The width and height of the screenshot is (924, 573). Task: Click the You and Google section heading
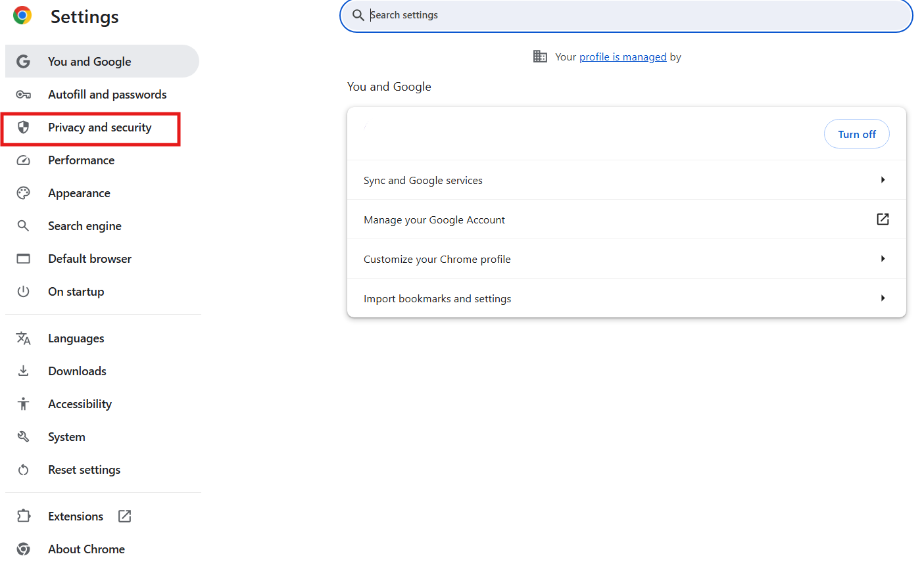pyautogui.click(x=389, y=87)
